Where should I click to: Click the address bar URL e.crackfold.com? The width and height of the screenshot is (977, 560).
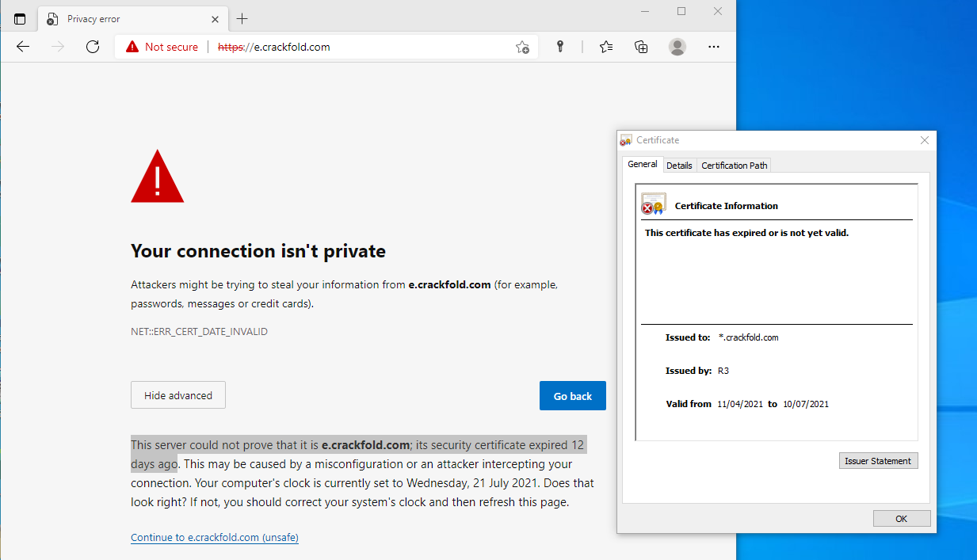(x=274, y=47)
